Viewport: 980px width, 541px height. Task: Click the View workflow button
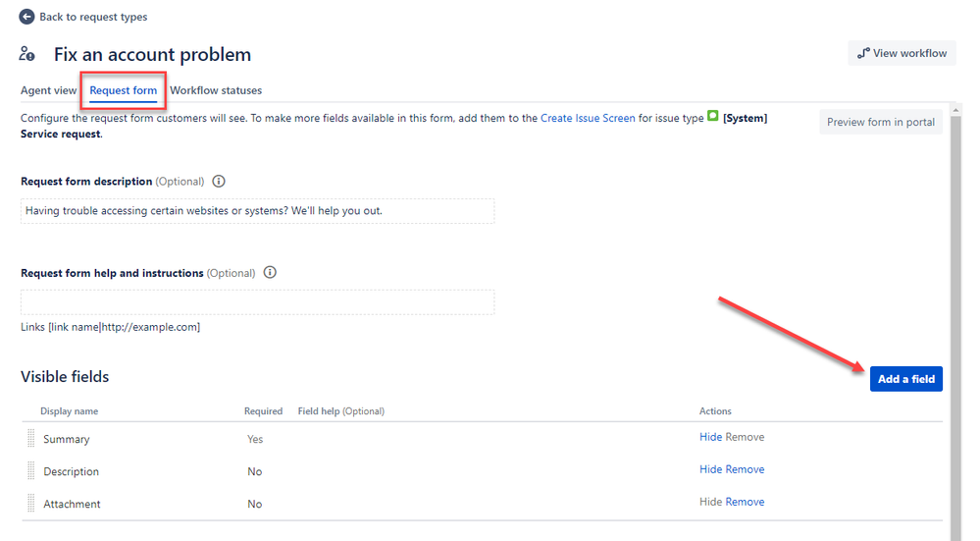[x=902, y=53]
